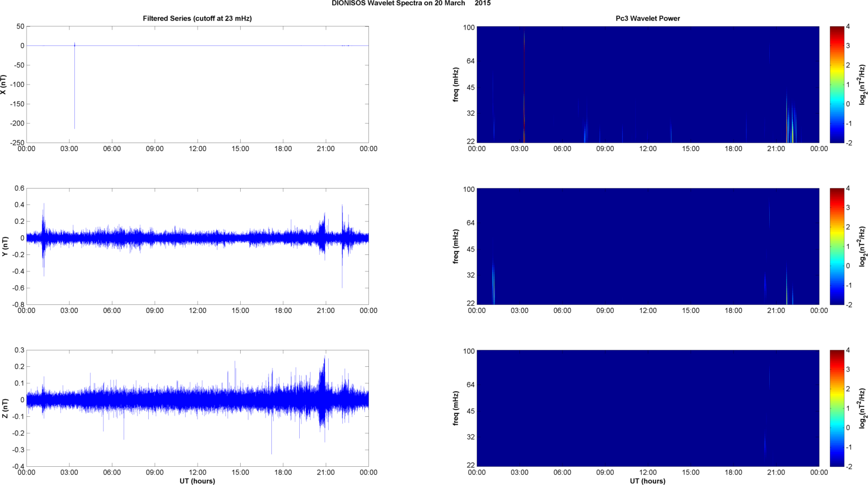
Task: Click the log2(nT²/Hz) label beside the top colorbar
Action: [862, 85]
